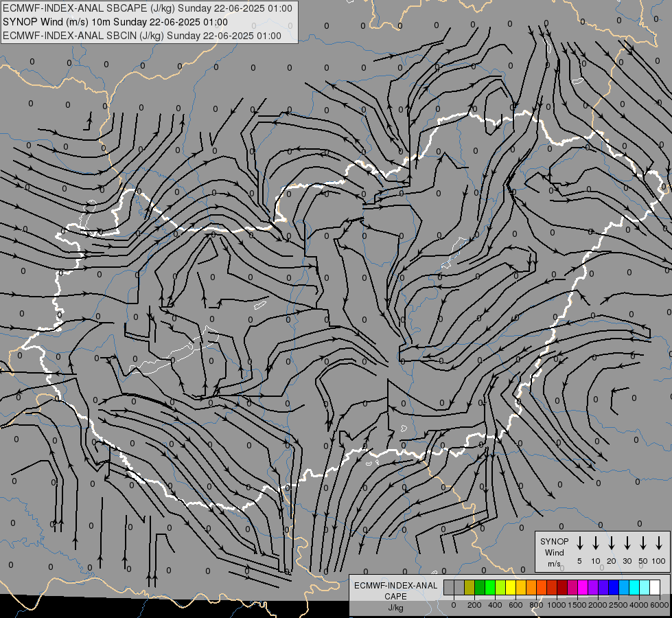Viewport: 672px width, 618px height.
Task: Click the 2500 value on CAPE scale
Action: [618, 605]
